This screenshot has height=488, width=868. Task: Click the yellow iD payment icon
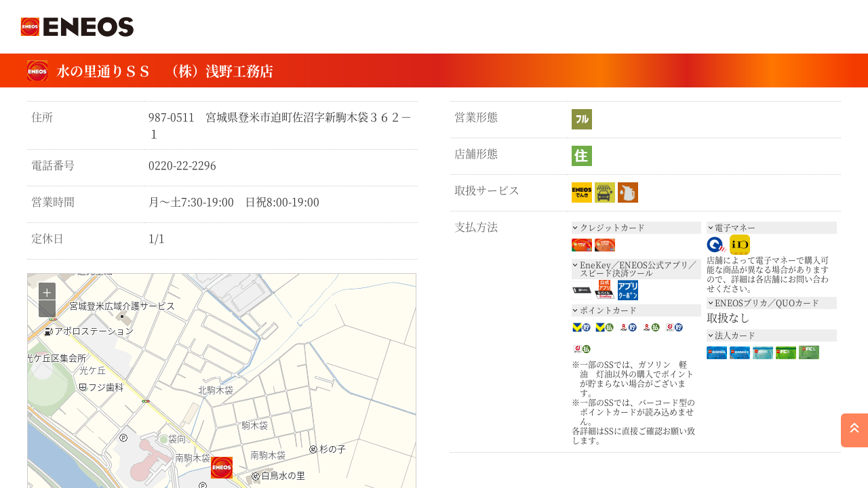[x=739, y=245]
